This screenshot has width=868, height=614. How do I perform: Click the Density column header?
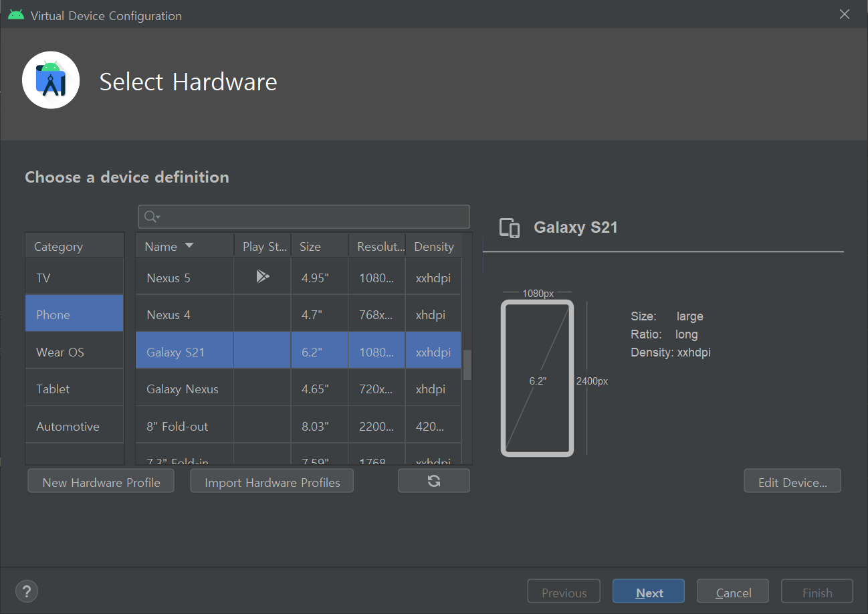434,246
